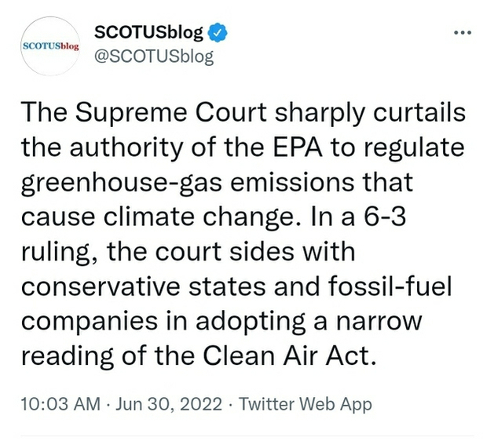
Task: Open the SCOTUSblog display name link
Action: (149, 34)
